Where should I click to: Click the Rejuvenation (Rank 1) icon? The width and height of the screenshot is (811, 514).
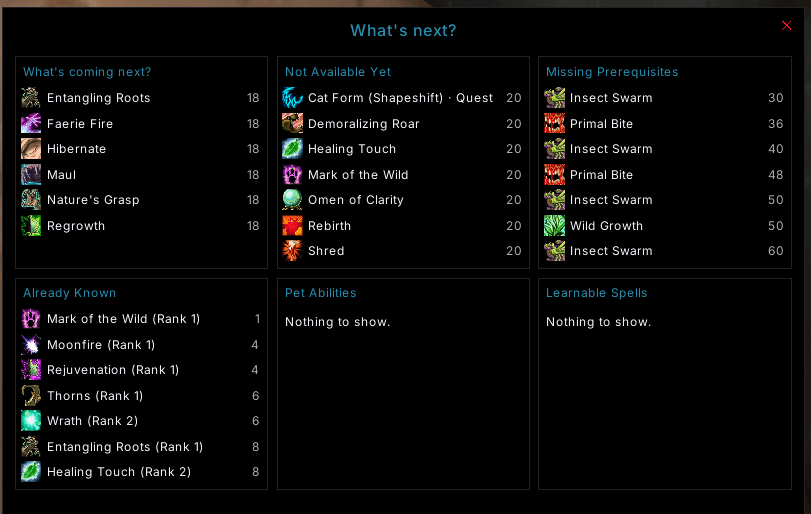tap(31, 370)
